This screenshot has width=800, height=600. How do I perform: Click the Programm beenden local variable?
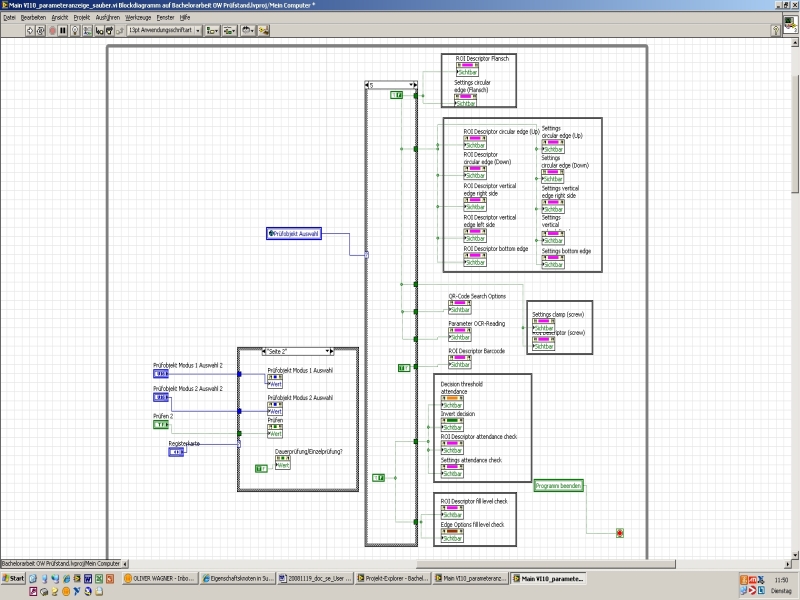tap(558, 485)
